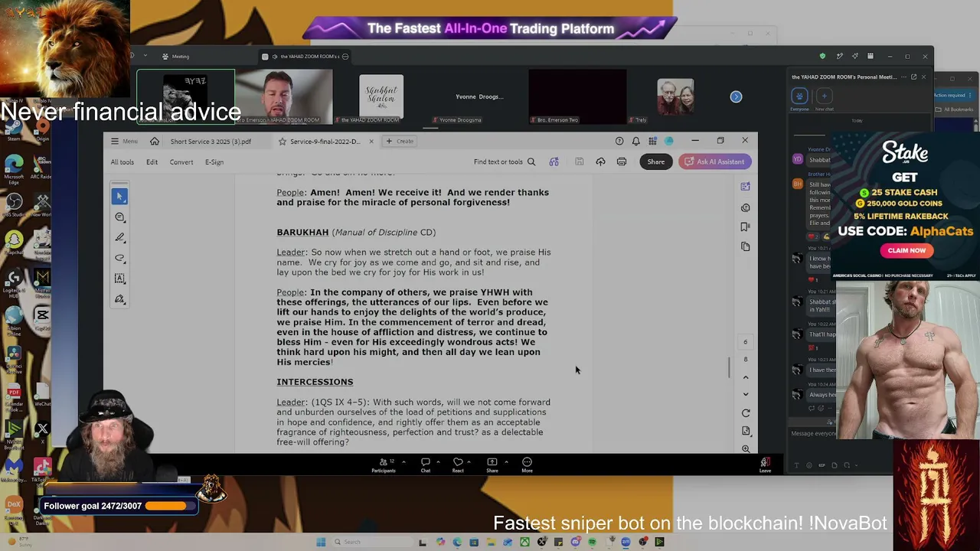The image size is (980, 551).
Task: Click the link generation icon beside search
Action: coord(554,161)
